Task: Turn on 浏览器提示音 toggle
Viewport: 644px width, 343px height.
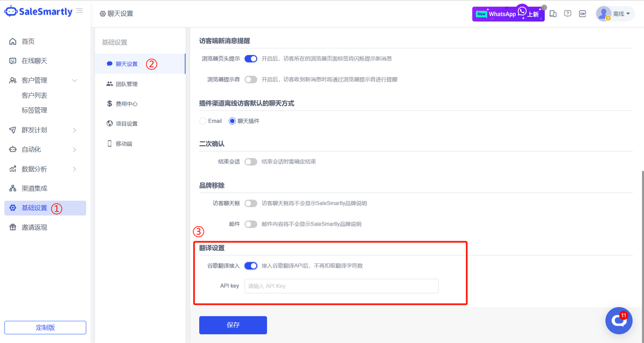Action: (251, 80)
